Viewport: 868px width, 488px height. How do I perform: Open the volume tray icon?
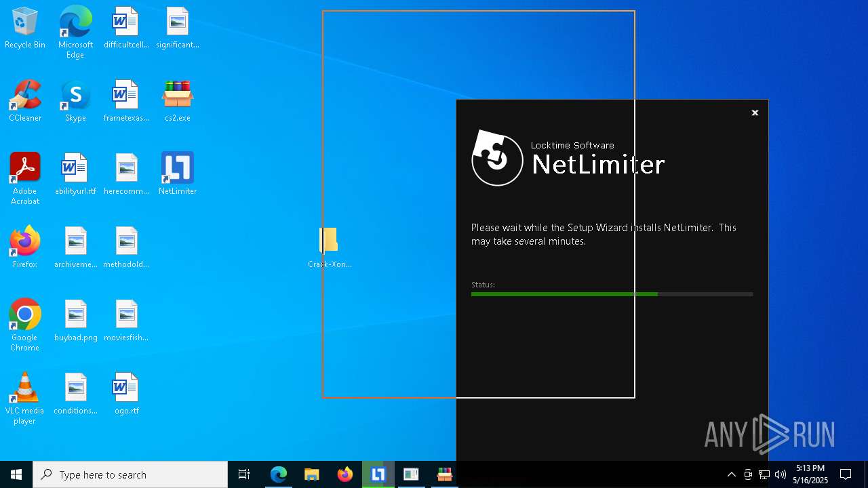[x=781, y=474]
